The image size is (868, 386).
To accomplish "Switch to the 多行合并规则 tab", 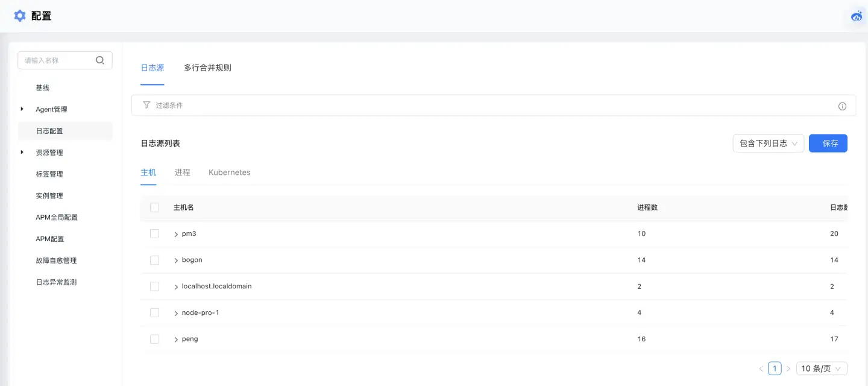I will tap(207, 68).
